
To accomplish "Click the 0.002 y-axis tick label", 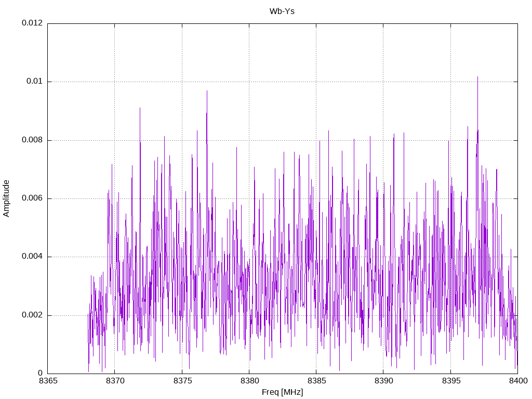I will point(32,315).
